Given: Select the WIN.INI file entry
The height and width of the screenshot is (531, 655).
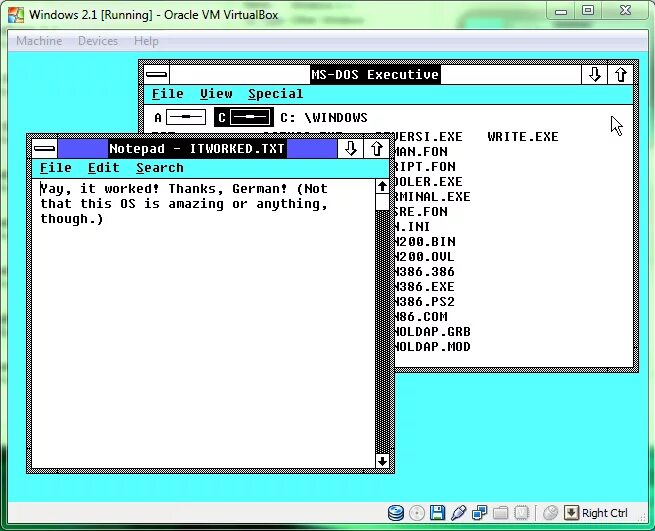Looking at the screenshot, I should click(x=412, y=227).
